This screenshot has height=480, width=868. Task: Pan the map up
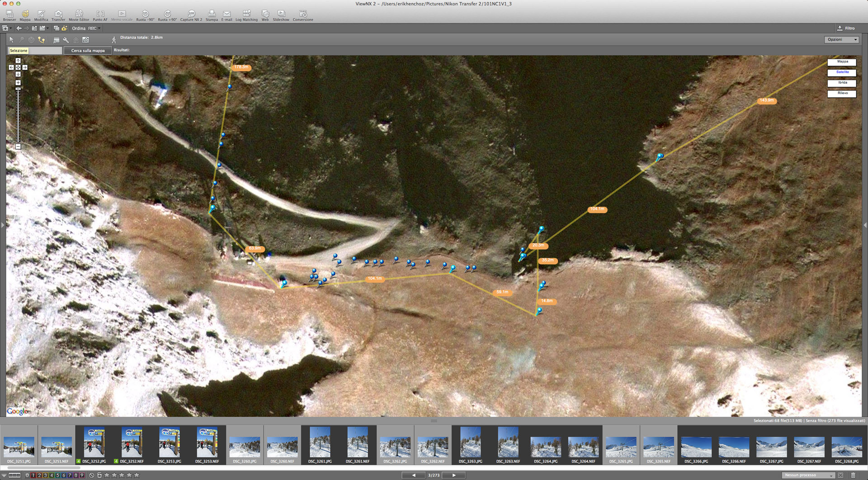pos(18,61)
